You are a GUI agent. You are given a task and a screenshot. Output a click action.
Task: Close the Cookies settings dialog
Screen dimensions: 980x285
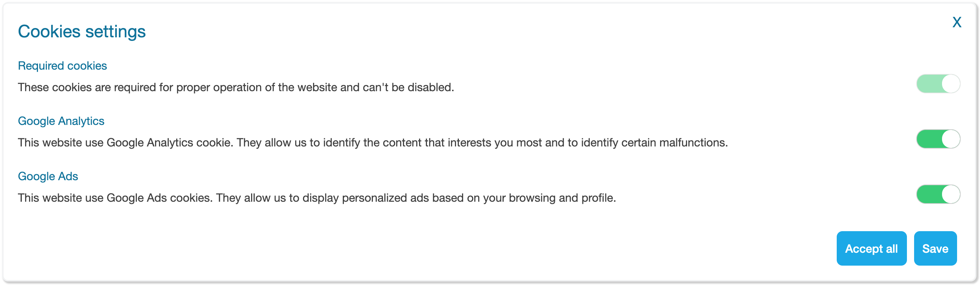click(x=956, y=22)
